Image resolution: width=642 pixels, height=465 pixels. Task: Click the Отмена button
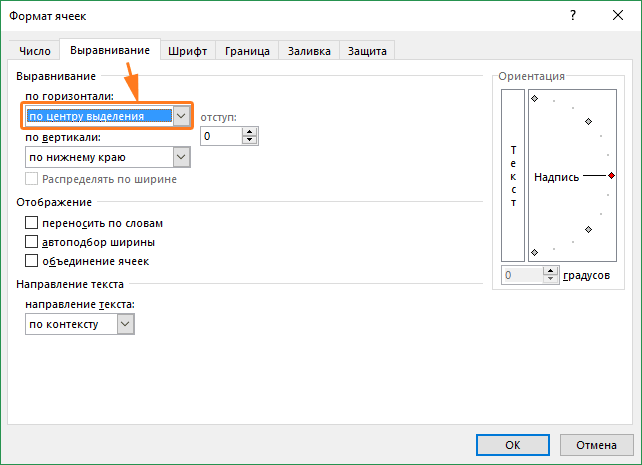point(597,445)
